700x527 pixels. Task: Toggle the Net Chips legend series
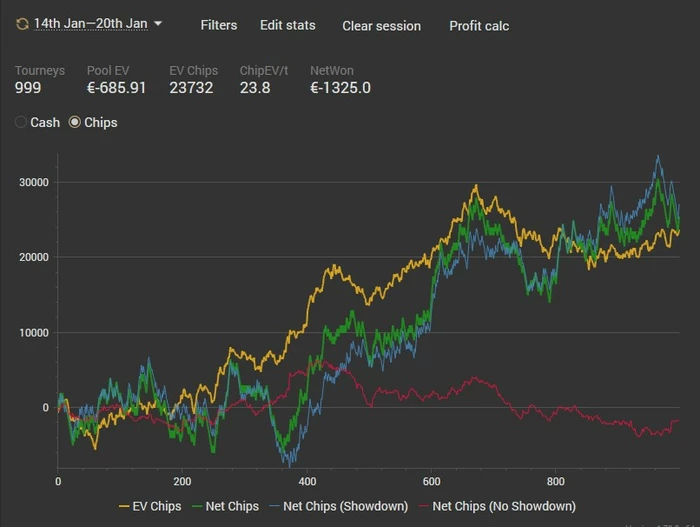pyautogui.click(x=232, y=507)
